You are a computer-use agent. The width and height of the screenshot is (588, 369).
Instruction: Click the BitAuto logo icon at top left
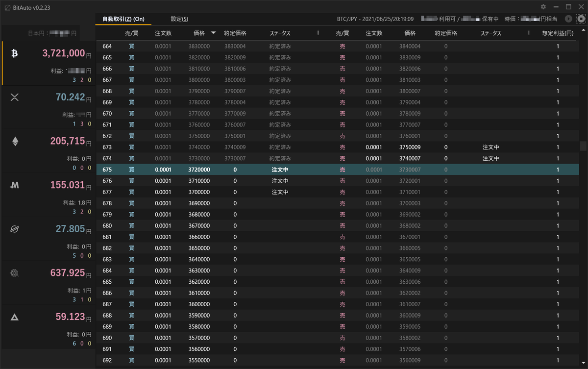[6, 7]
